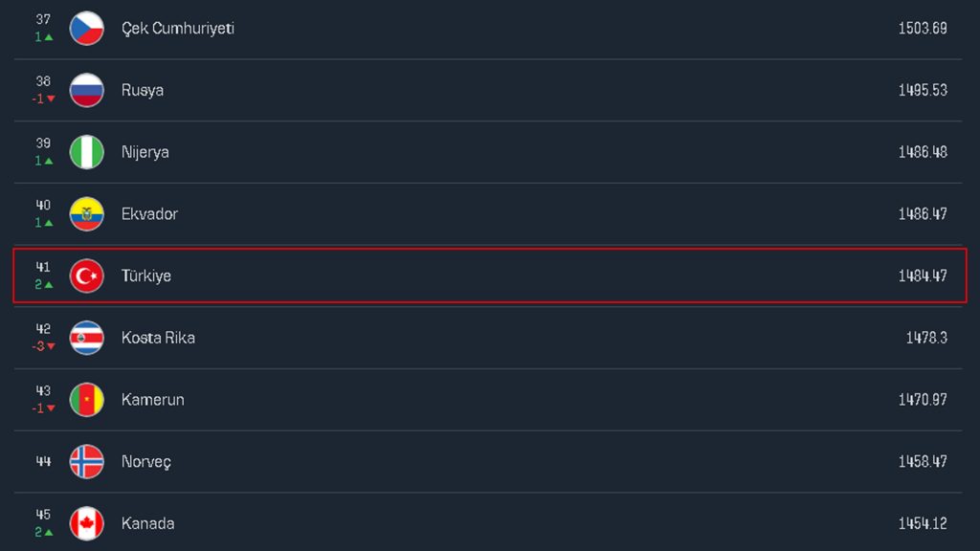The image size is (980, 551).
Task: Click the Türkiye country name
Action: coord(146,275)
